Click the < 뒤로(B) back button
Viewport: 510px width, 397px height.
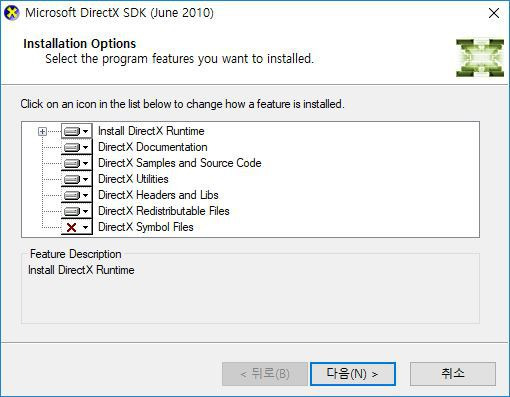[x=265, y=374]
